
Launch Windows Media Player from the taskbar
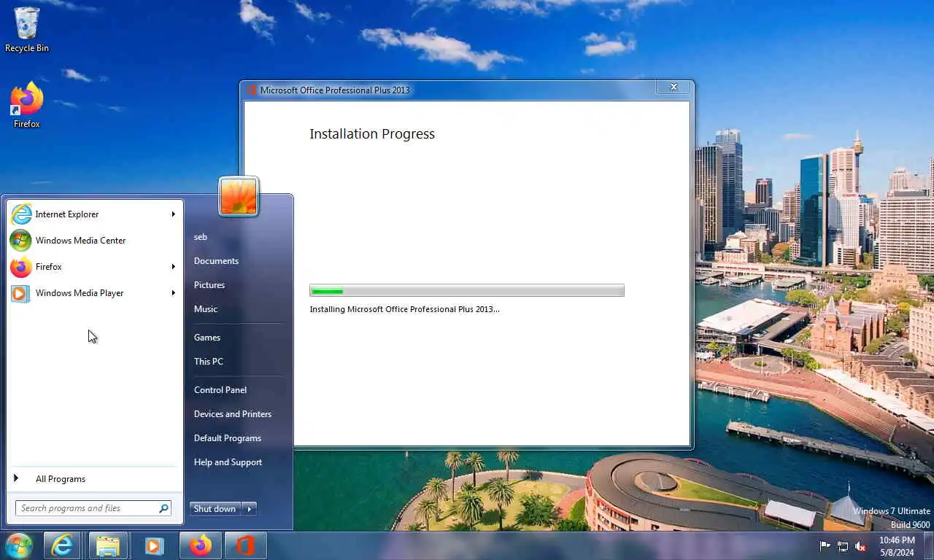(x=154, y=545)
